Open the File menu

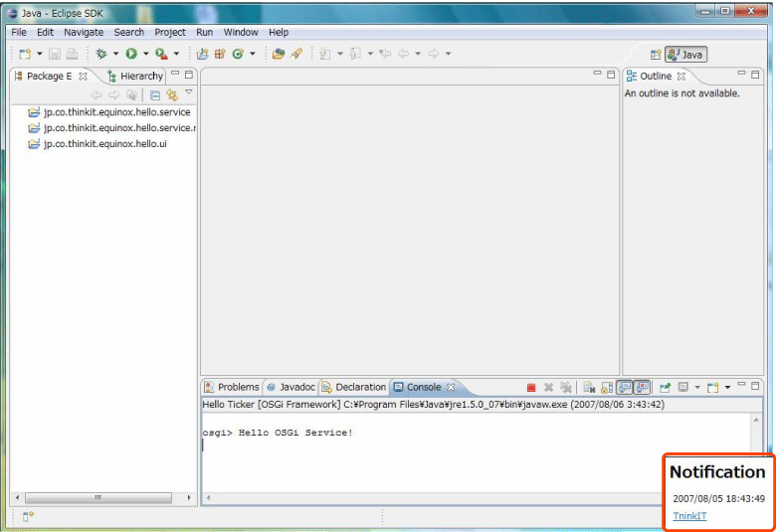click(x=19, y=32)
